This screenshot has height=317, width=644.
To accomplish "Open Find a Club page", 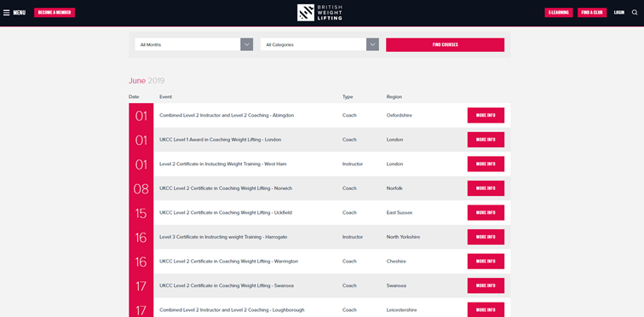I will click(592, 13).
